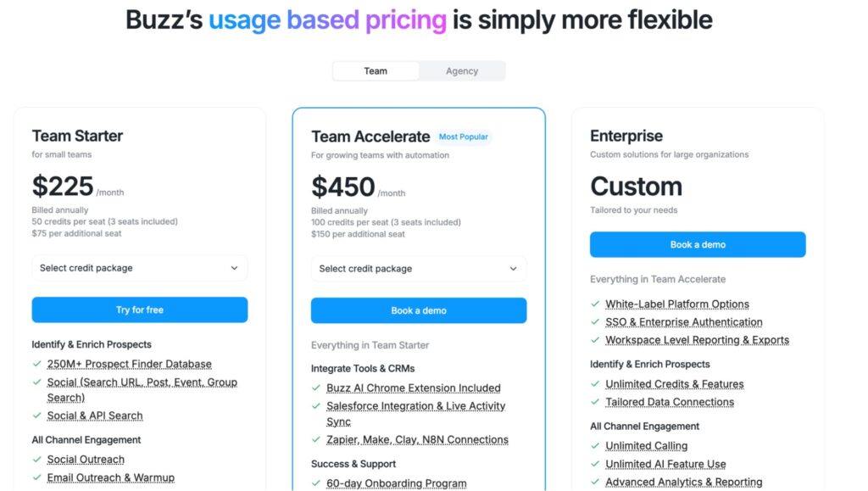Viewport: 868px width, 491px height.
Task: Open the 60-day Onboarding Program link
Action: 396,483
